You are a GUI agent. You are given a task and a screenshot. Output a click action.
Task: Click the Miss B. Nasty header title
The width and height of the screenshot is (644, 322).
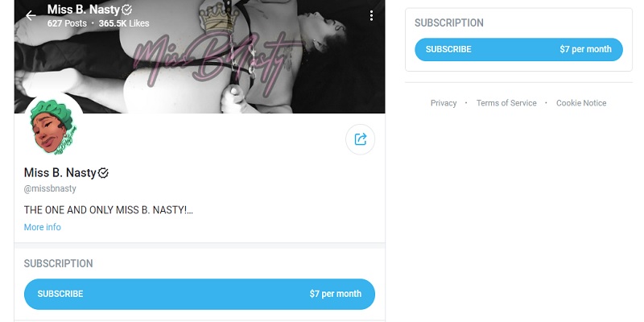pos(84,9)
